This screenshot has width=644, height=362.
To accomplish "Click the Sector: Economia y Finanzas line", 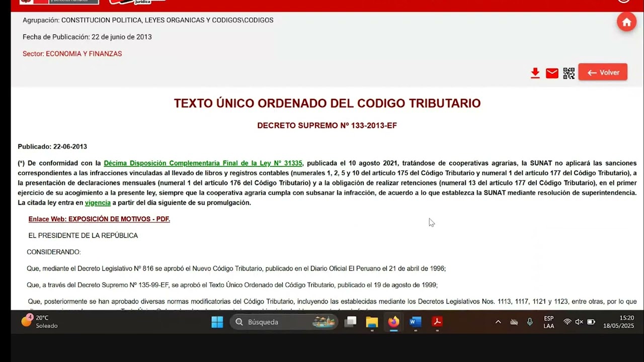I will click(x=72, y=54).
